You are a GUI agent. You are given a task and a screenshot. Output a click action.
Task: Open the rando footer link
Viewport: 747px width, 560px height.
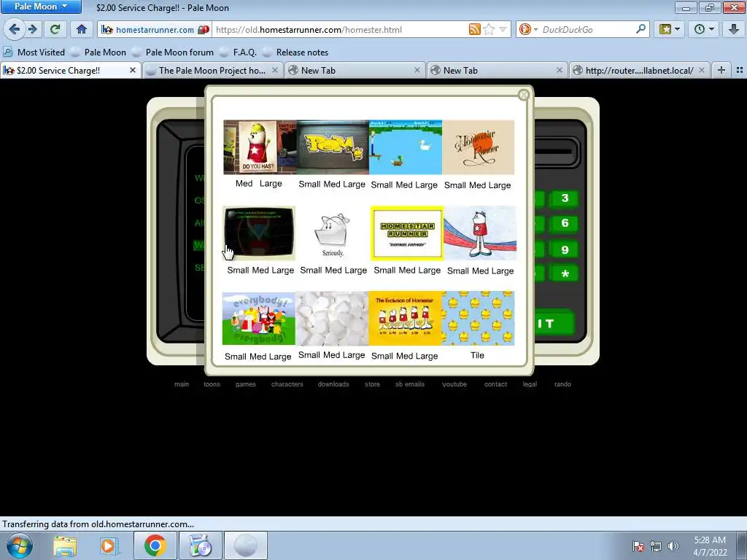click(x=562, y=384)
